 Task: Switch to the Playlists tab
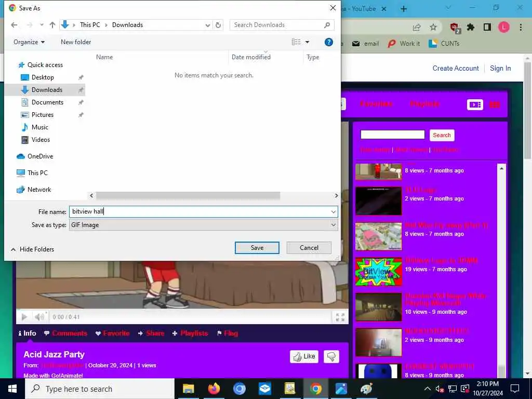[x=190, y=333]
